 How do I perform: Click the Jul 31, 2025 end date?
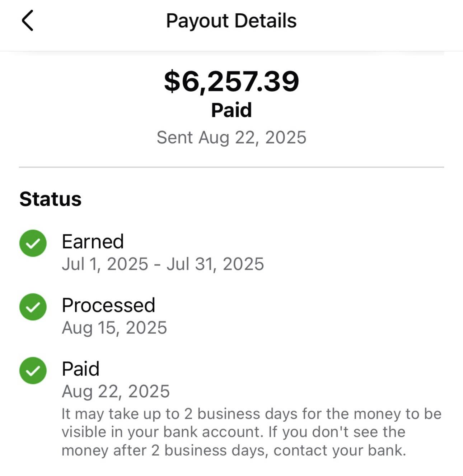[x=215, y=264]
